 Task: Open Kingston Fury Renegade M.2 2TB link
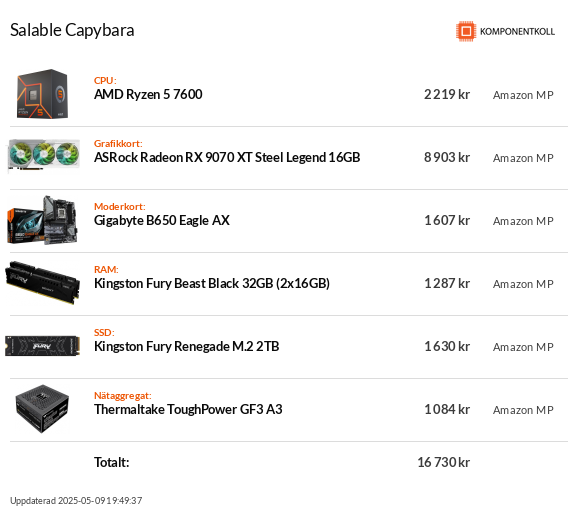187,347
